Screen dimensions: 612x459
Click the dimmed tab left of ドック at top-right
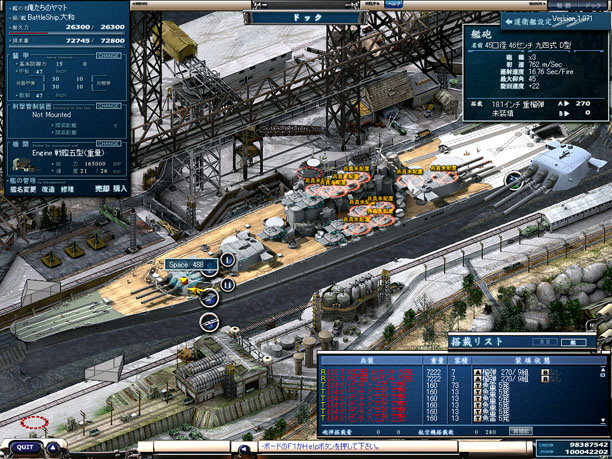coord(564,6)
